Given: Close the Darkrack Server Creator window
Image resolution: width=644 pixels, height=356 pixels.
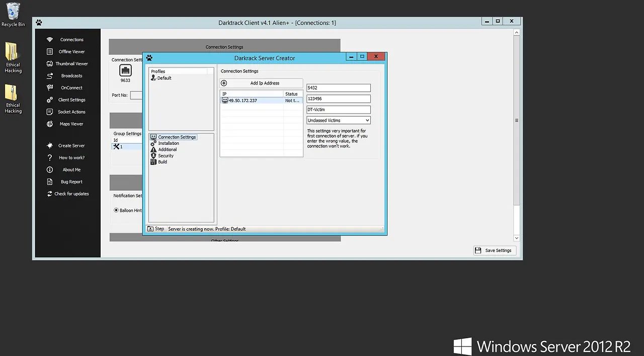Looking at the screenshot, I should coord(376,57).
